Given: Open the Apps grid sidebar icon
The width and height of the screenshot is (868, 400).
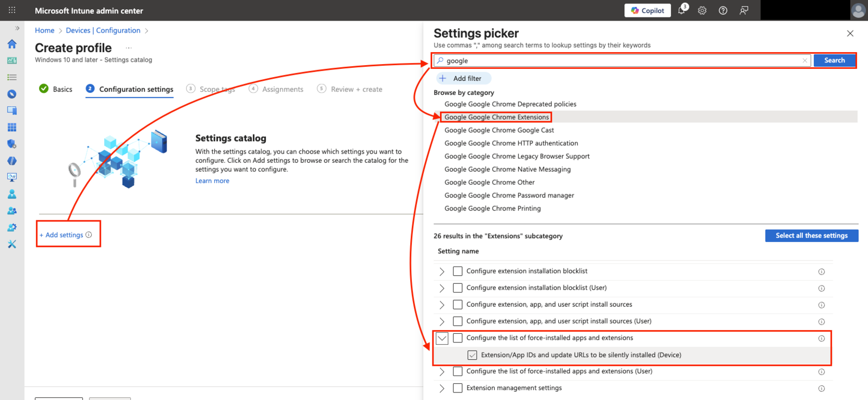Looking at the screenshot, I should (12, 127).
